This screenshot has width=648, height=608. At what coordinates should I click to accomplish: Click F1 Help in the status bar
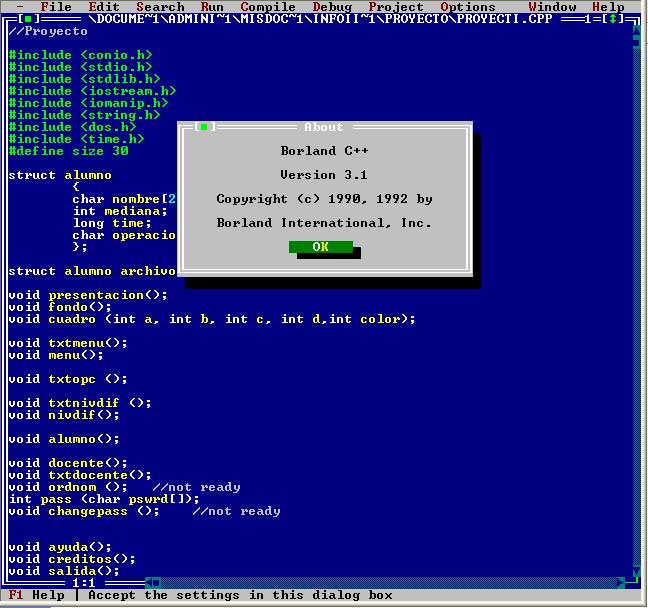(x=36, y=595)
